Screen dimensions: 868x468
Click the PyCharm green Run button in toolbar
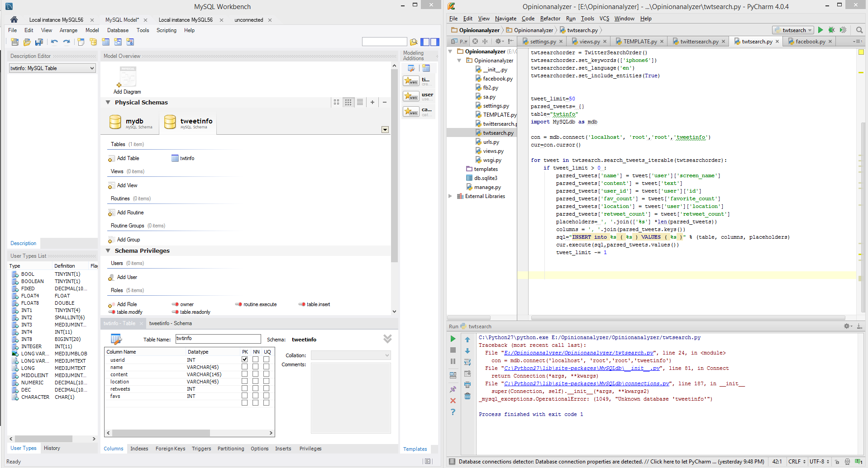pyautogui.click(x=820, y=30)
